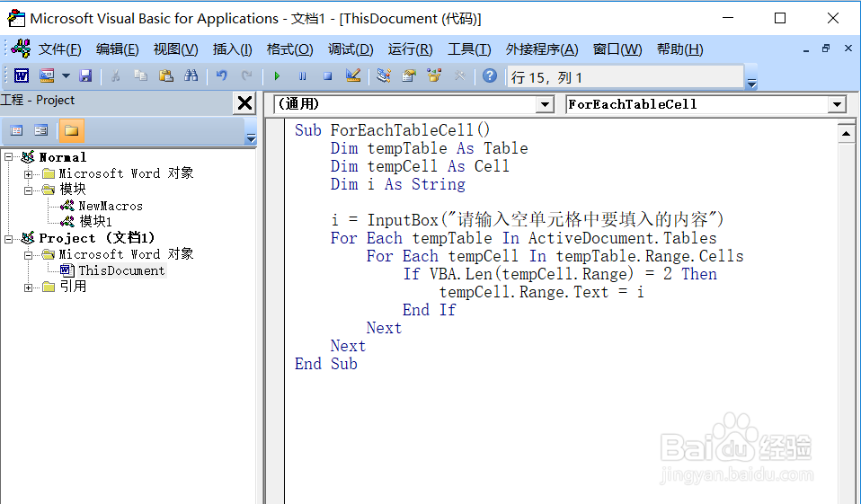The height and width of the screenshot is (504, 861).
Task: Open View Microsoft Word from the toolbar
Action: tap(22, 75)
